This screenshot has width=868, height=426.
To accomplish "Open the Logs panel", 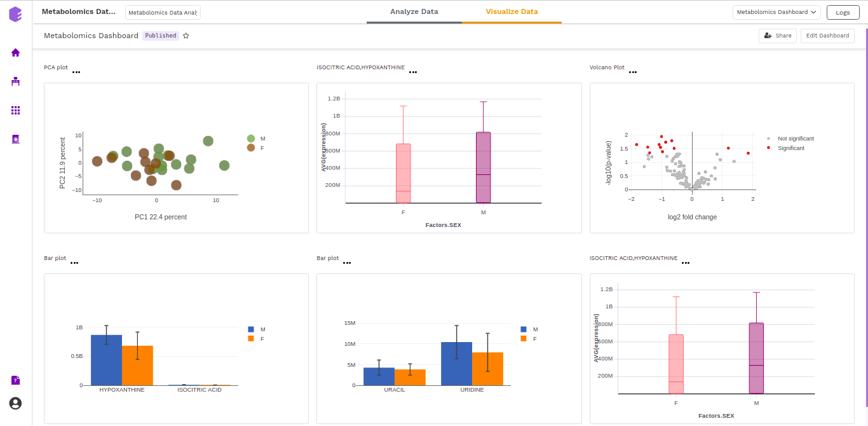I will pos(843,11).
